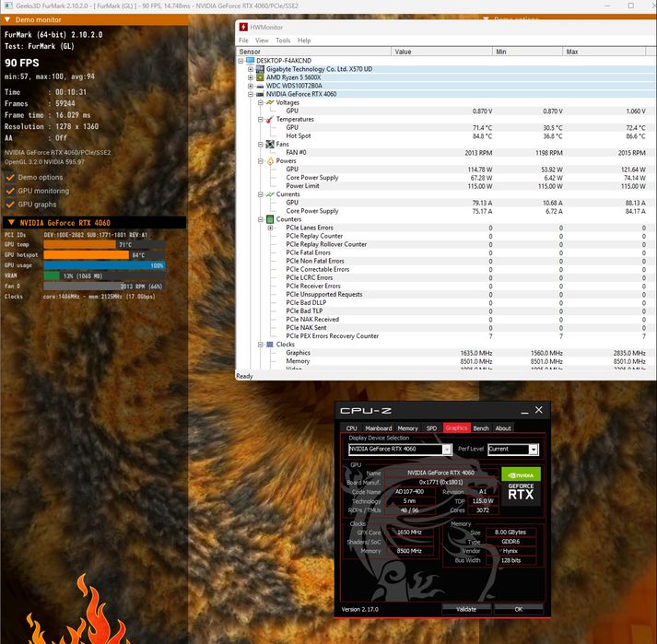
Task: Click the NVIDIA logo in CPU-Z
Action: tap(521, 474)
